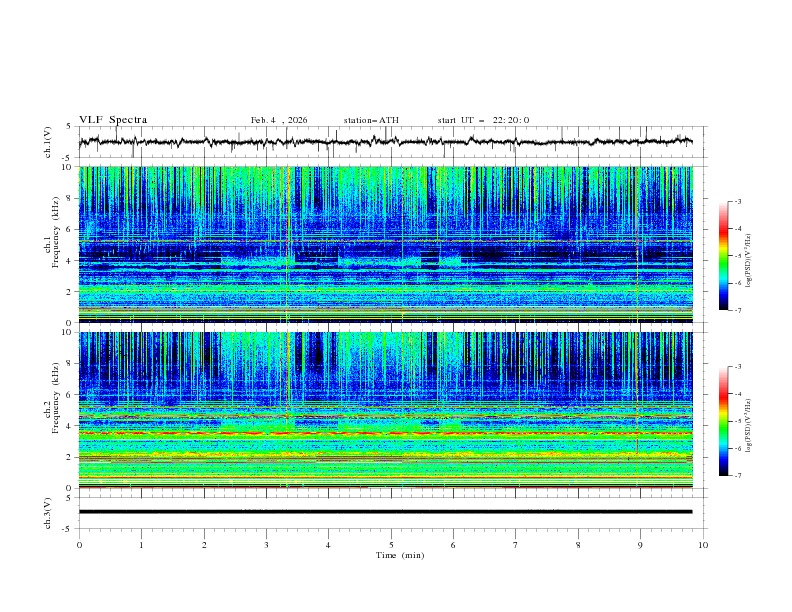Select the "Feb. 4 , 2026" date text
This screenshot has height=612, width=792.
click(x=279, y=120)
